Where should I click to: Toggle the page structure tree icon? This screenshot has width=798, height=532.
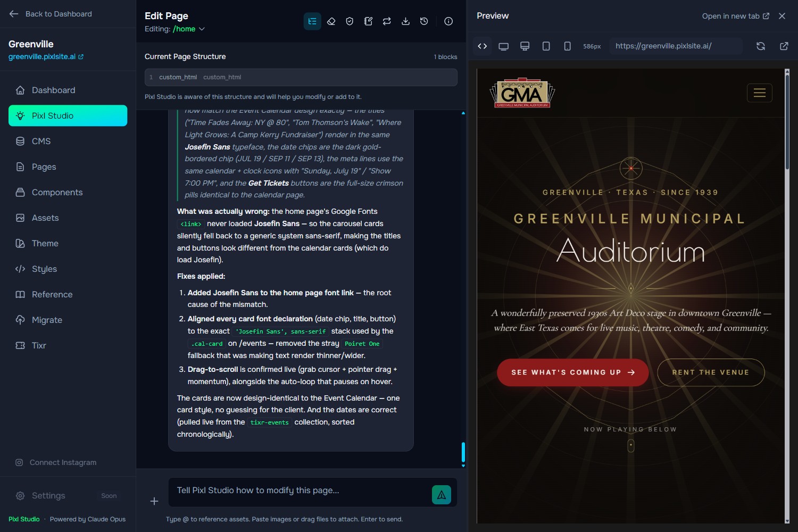pos(312,21)
